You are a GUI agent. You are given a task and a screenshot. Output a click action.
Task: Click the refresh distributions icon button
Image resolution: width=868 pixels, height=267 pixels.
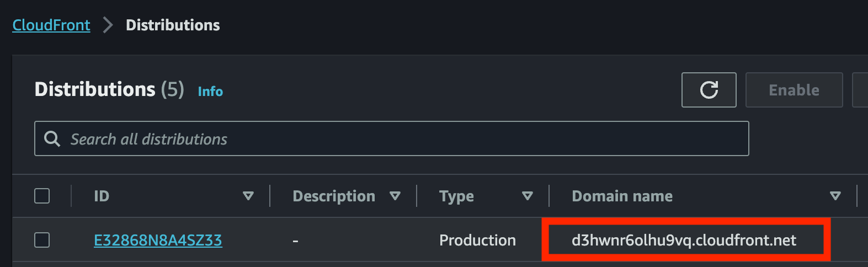coord(709,90)
